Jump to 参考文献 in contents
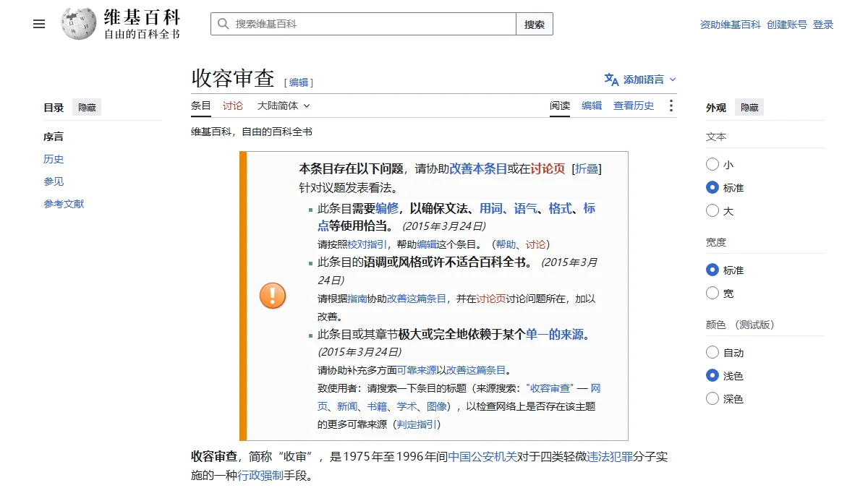 coord(64,204)
